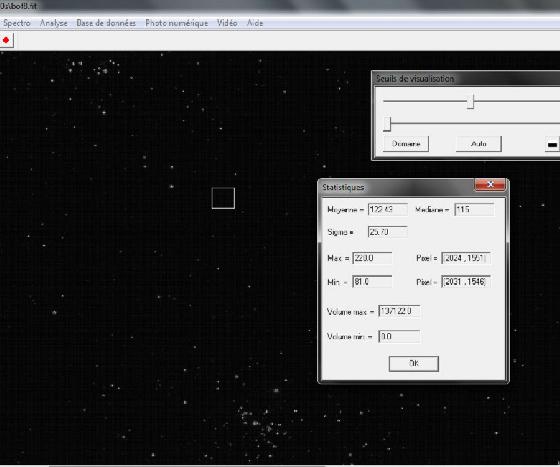This screenshot has width=560, height=467.
Task: Click the lower threshold slider handle
Action: coord(387,124)
